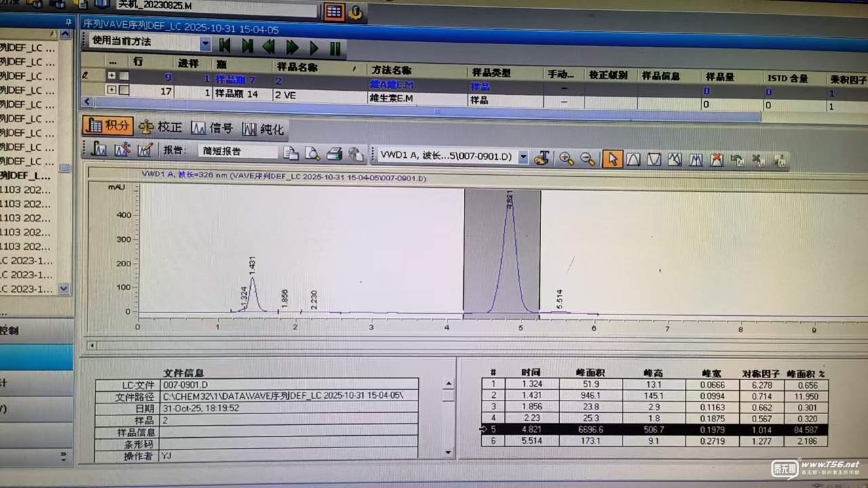This screenshot has width=868, height=488.
Task: Click the zoom in magnifier icon
Action: point(566,159)
